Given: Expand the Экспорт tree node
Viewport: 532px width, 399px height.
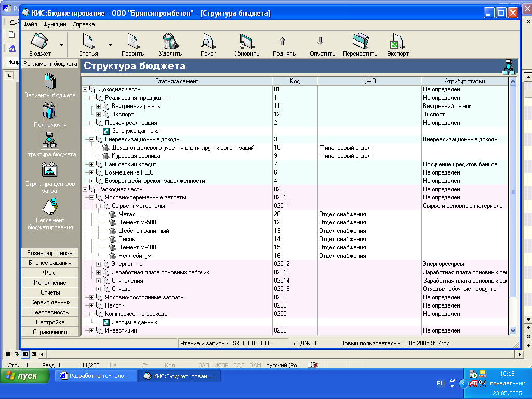Looking at the screenshot, I should 98,114.
